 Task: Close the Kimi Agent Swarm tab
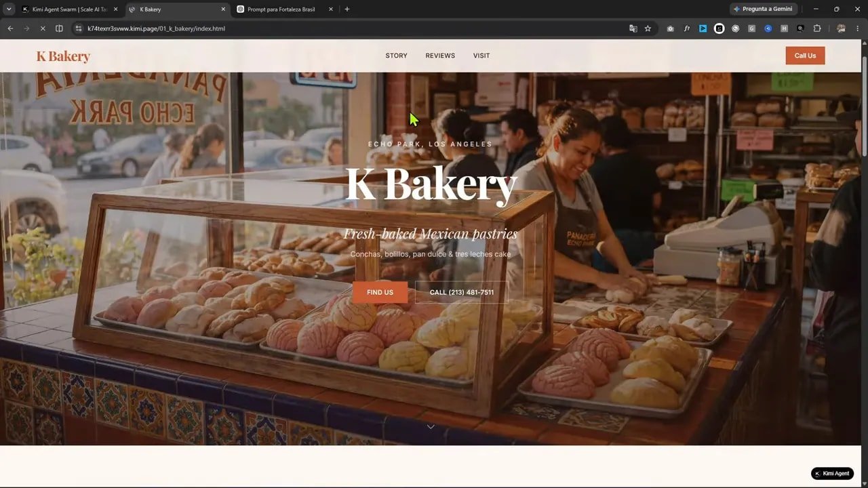click(x=115, y=9)
